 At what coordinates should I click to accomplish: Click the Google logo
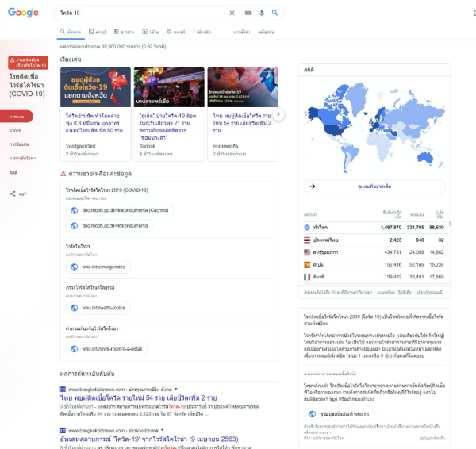24,13
